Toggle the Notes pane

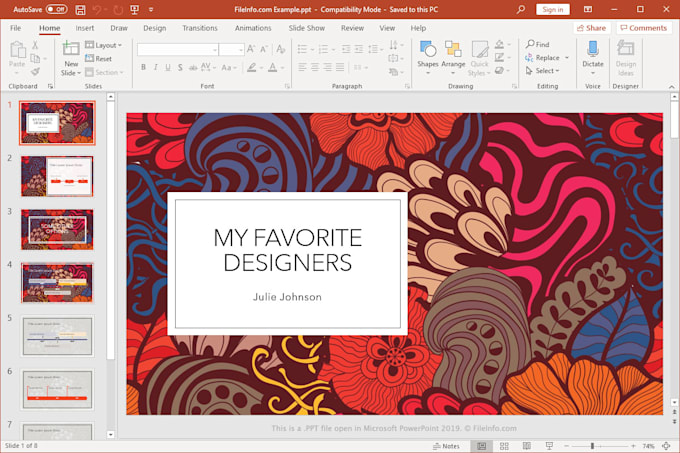[x=447, y=445]
